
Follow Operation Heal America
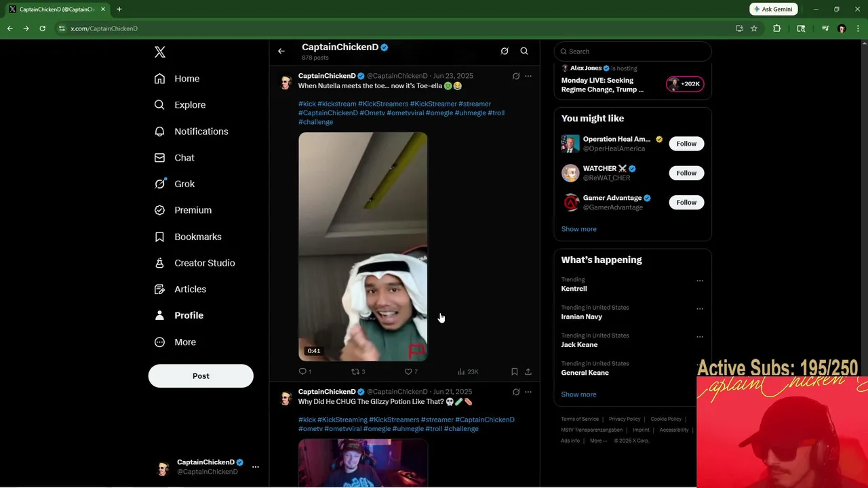click(x=686, y=144)
